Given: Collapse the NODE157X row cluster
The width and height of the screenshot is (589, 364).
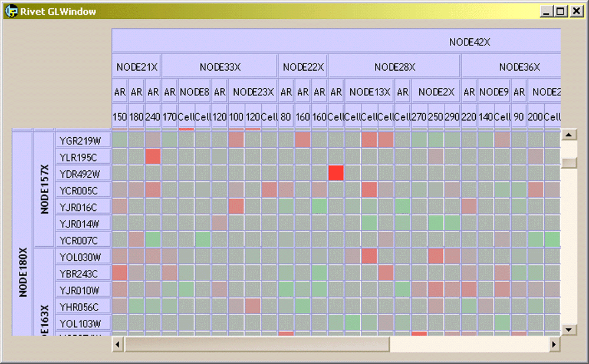Looking at the screenshot, I should pos(44,189).
